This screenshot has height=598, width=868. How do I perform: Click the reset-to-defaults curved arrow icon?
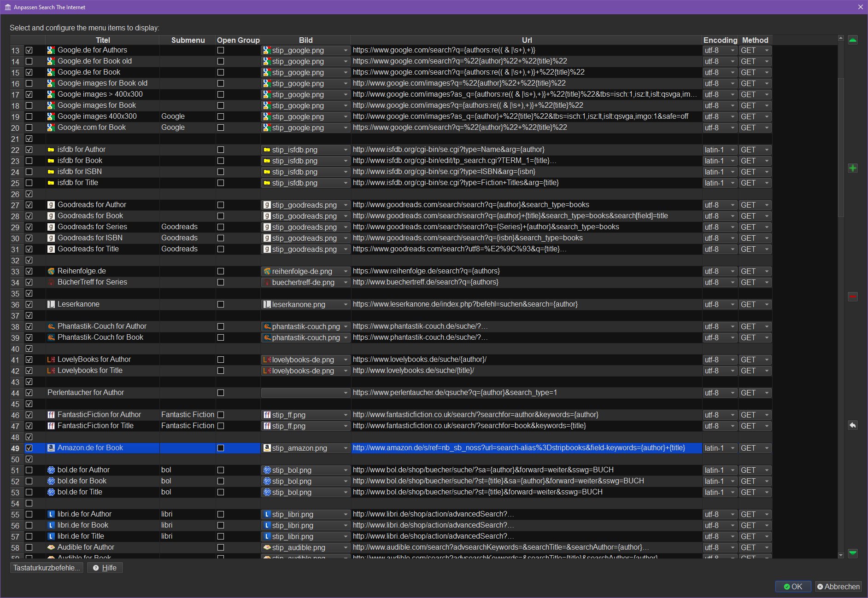(853, 425)
